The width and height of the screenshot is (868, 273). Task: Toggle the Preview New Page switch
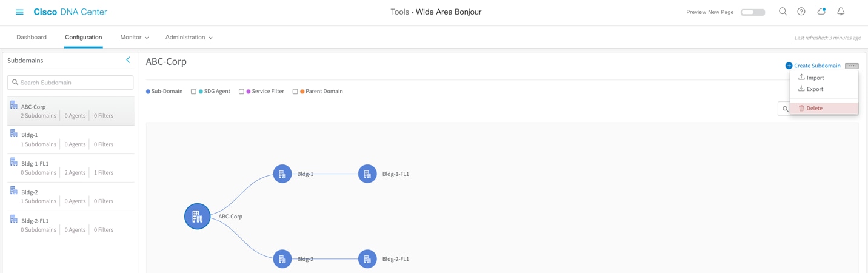[x=753, y=12]
